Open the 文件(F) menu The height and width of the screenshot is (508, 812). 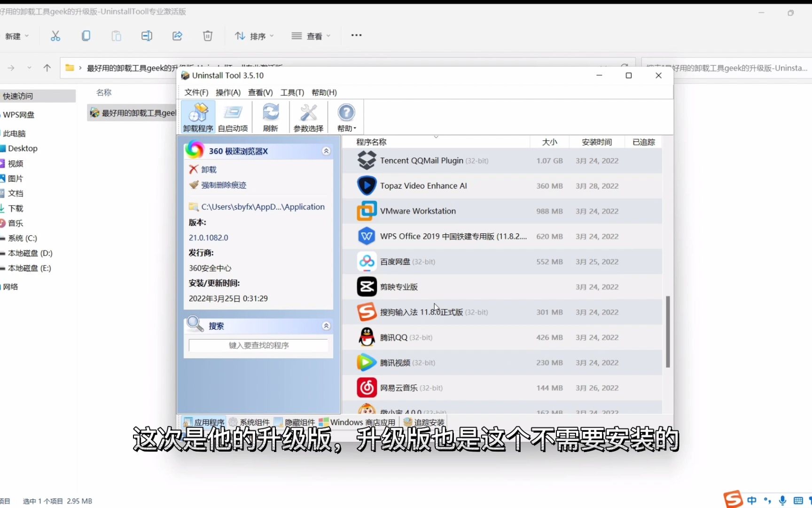[x=196, y=92]
